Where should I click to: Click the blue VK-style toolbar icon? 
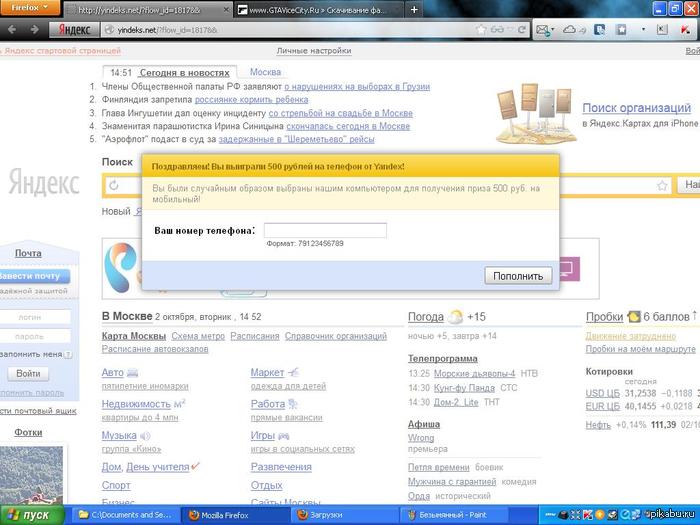point(600,30)
